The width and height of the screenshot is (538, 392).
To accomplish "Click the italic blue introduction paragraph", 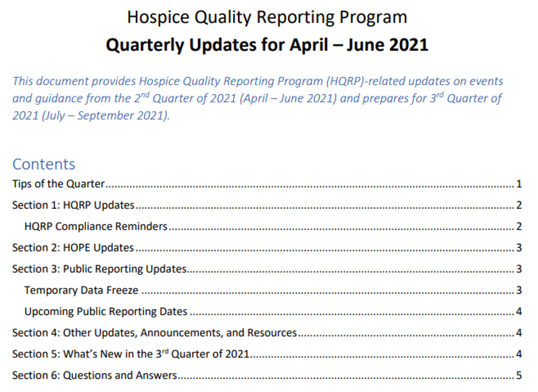I will 257,98.
